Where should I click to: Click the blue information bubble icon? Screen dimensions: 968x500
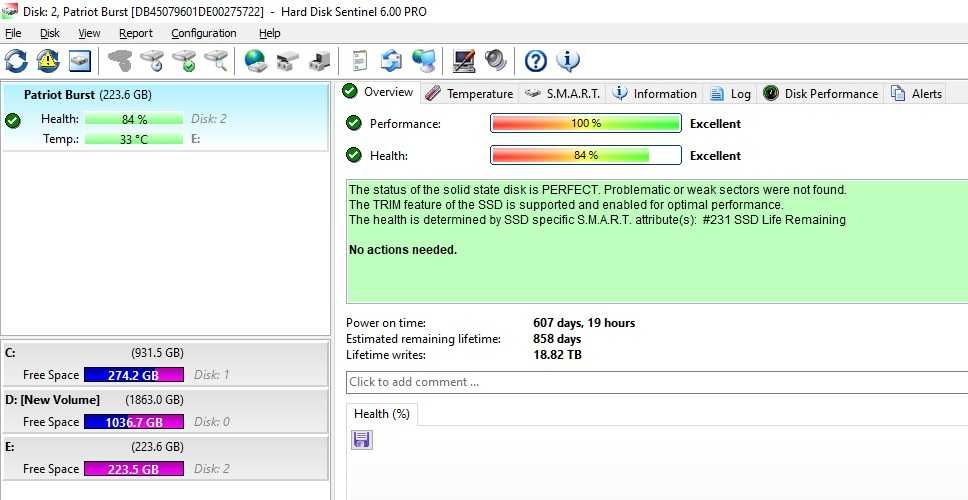[567, 60]
